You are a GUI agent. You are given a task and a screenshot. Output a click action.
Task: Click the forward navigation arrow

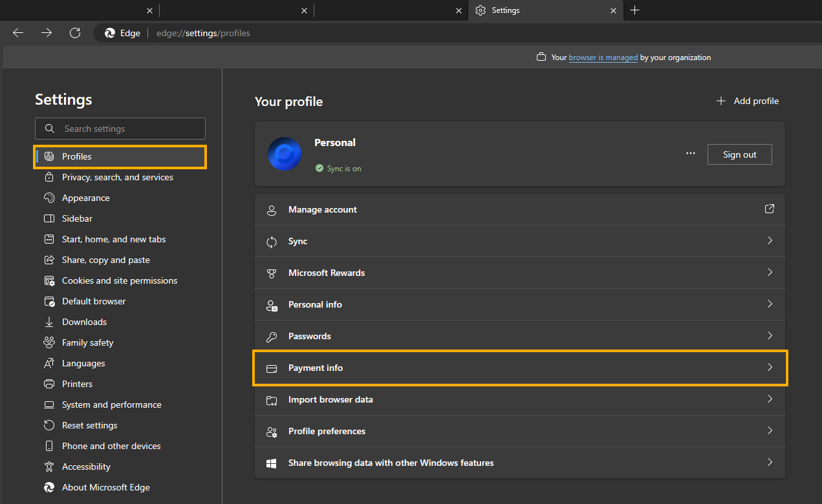coord(47,33)
